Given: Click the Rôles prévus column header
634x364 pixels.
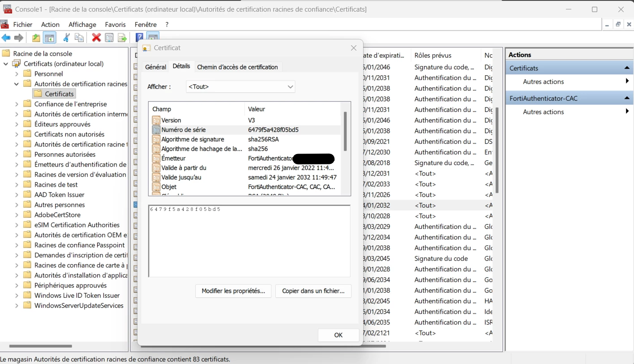Looking at the screenshot, I should (446, 55).
